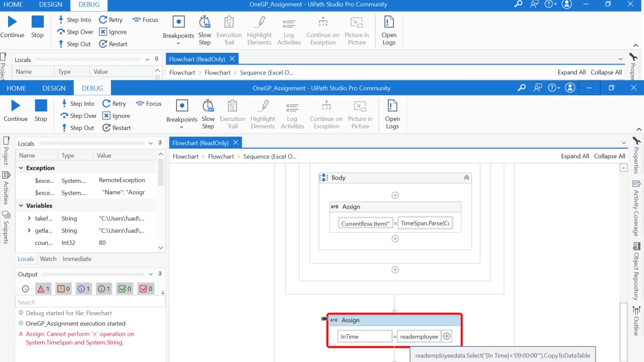Collapse the Body container chevron
The width and height of the screenshot is (644, 362).
click(x=466, y=178)
